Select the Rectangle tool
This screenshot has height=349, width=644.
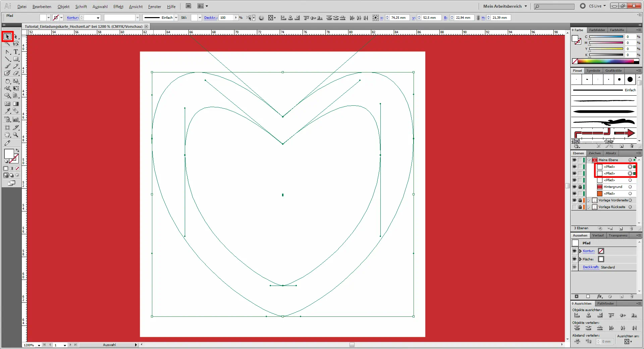click(x=15, y=60)
